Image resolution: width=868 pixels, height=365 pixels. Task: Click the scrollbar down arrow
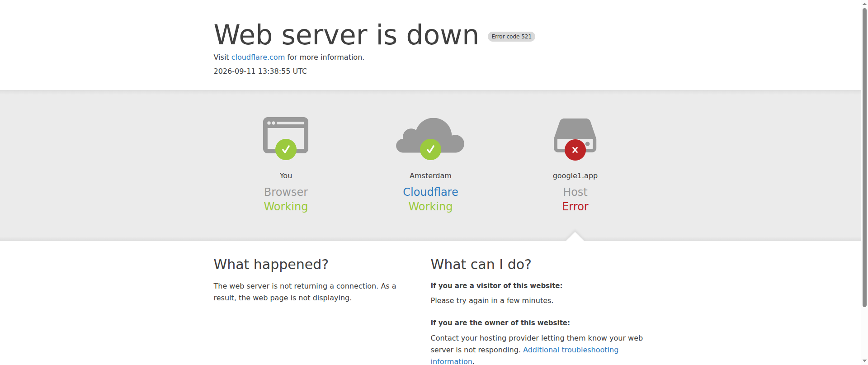coord(864,361)
